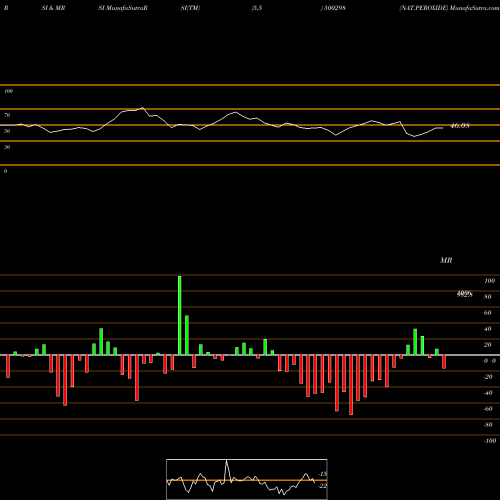Viewport: 500px width, 500px height.
Task: Click the RSI axis label 70
Action: click(7, 115)
